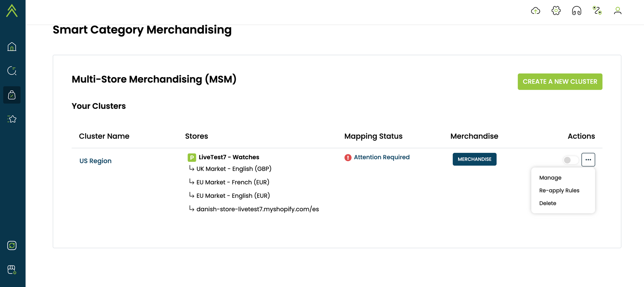The image size is (644, 287).
Task: Open the user profile icon
Action: click(x=618, y=11)
